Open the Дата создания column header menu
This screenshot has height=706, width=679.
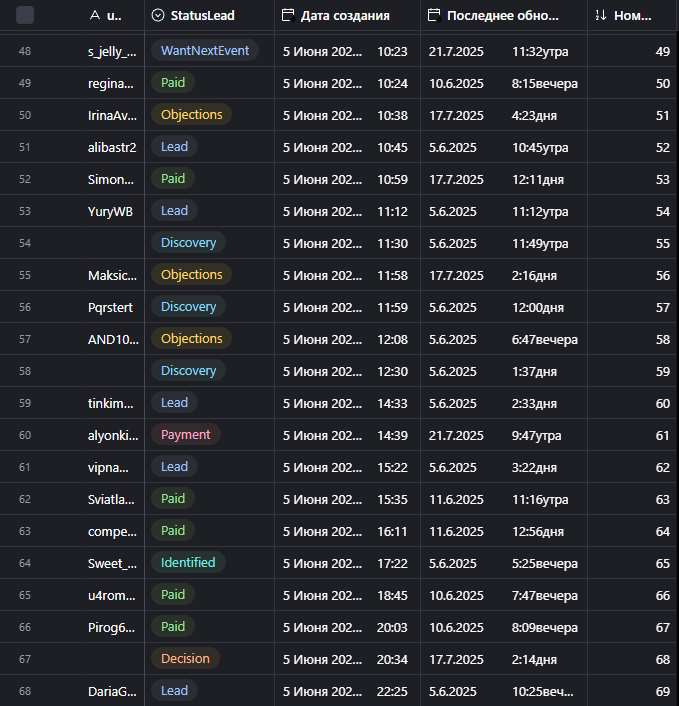point(345,16)
